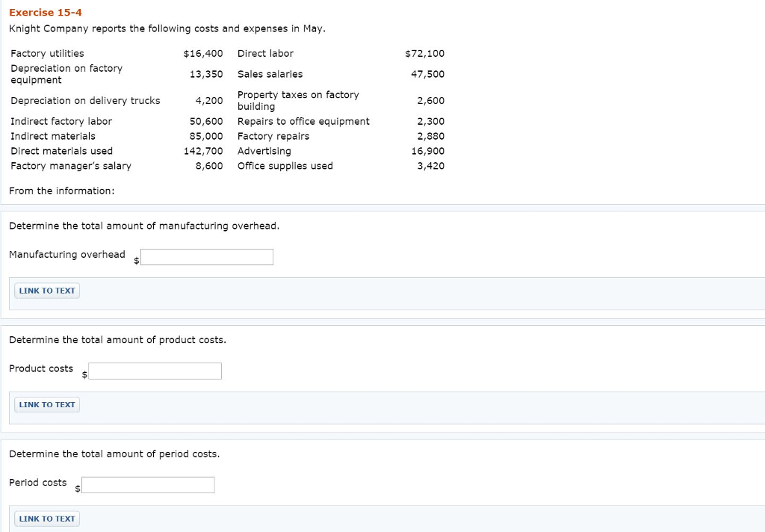Click the 4,200 amount
Screen dimensions: 765x532
click(209, 101)
